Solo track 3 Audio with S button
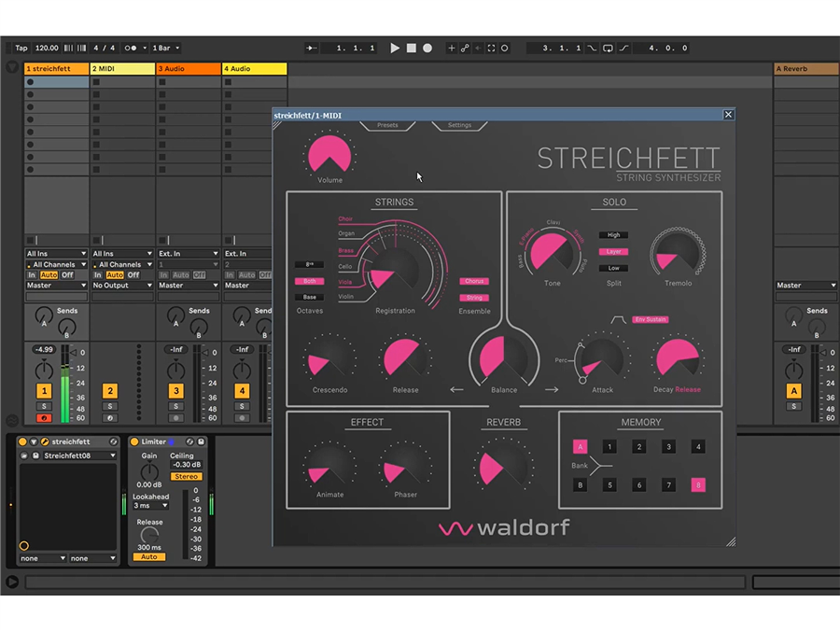Screen dimensions: 840x630 point(175,406)
